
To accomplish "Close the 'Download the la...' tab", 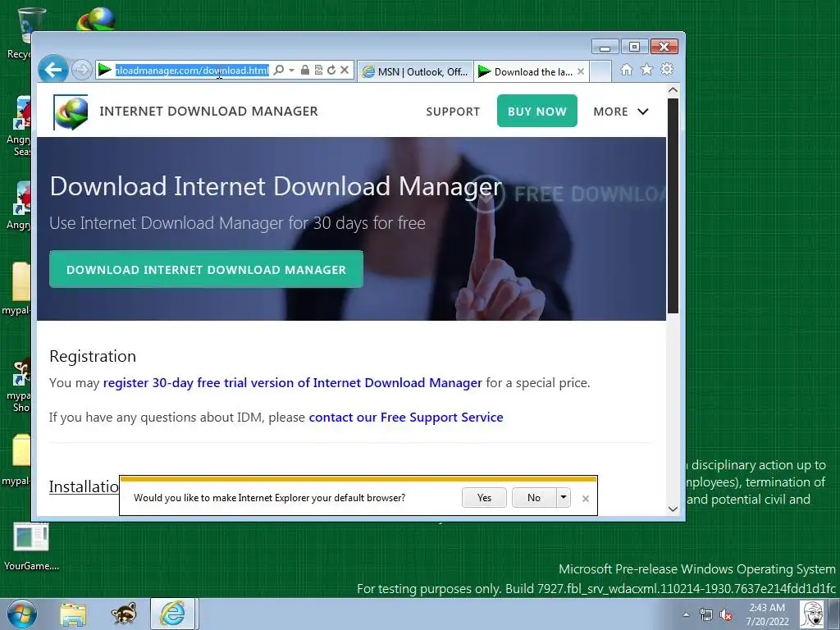I will pos(581,71).
